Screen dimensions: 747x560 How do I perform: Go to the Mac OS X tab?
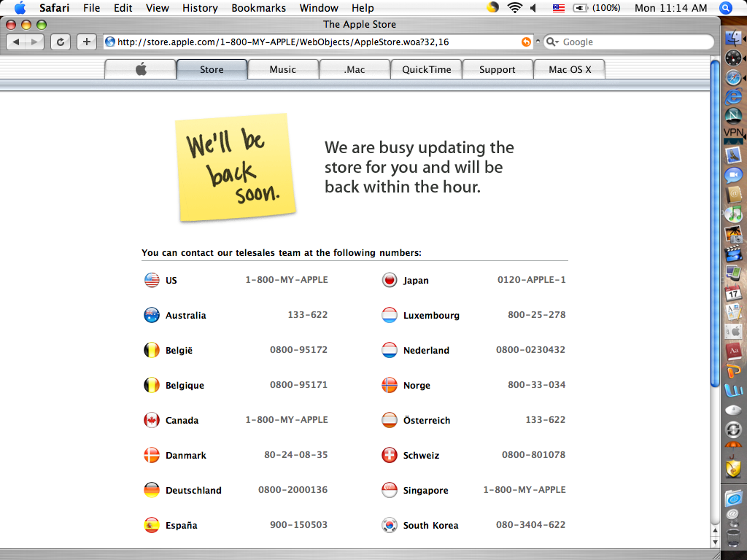coord(570,69)
